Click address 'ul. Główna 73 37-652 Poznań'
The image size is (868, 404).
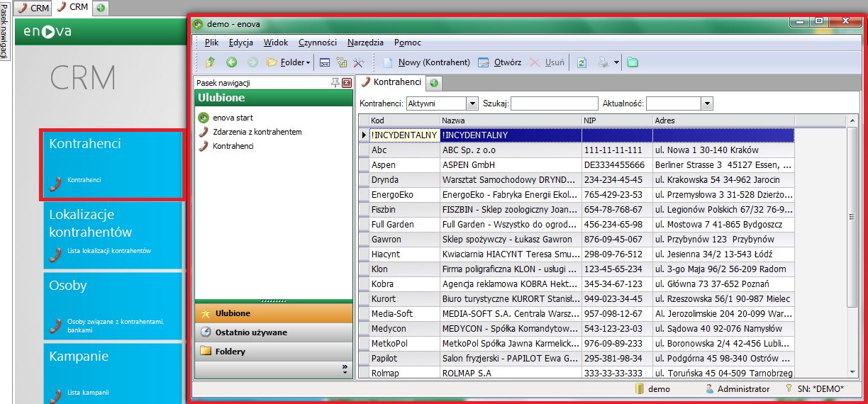(723, 284)
